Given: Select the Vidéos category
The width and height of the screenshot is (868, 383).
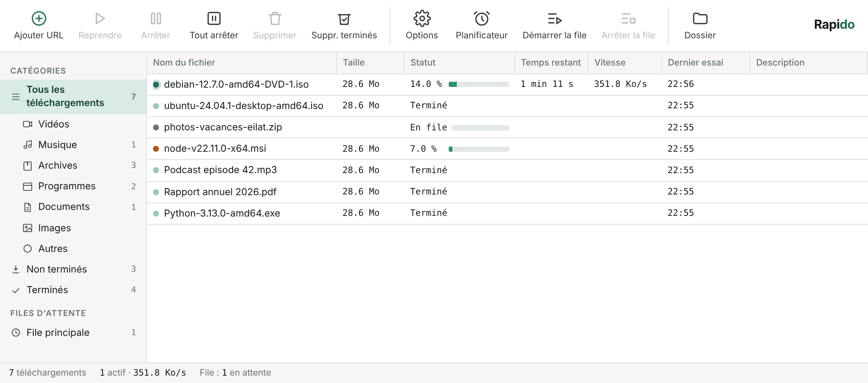Looking at the screenshot, I should (x=74, y=124).
